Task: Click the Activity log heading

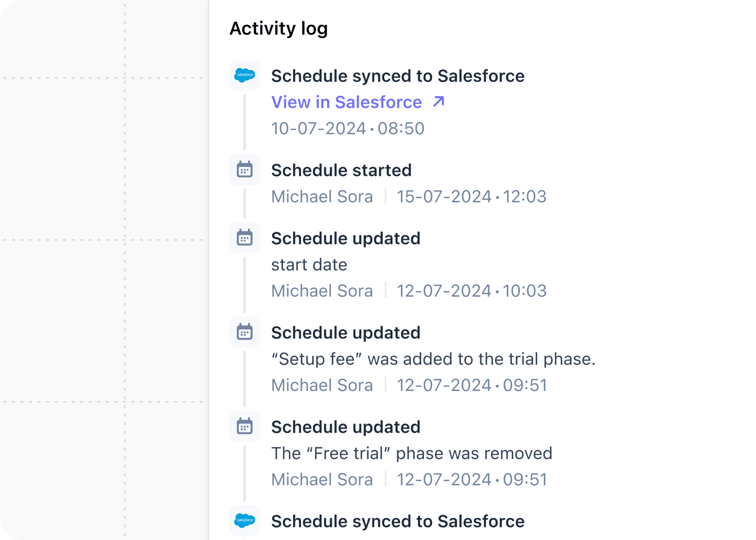Action: 279,28
